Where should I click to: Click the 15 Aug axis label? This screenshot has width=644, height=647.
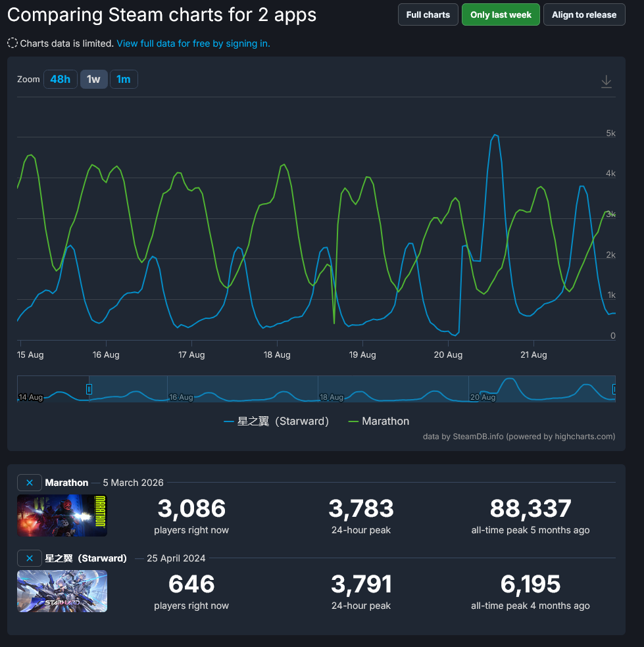30,355
